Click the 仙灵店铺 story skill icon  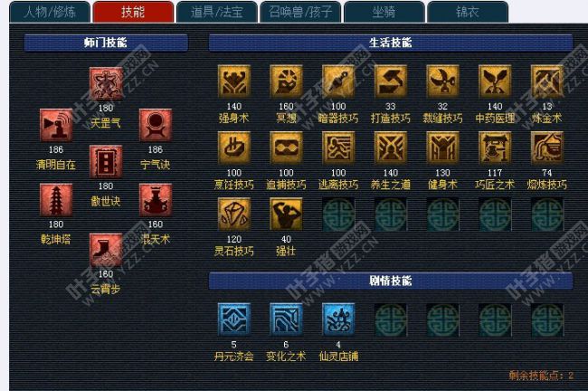[x=338, y=319]
